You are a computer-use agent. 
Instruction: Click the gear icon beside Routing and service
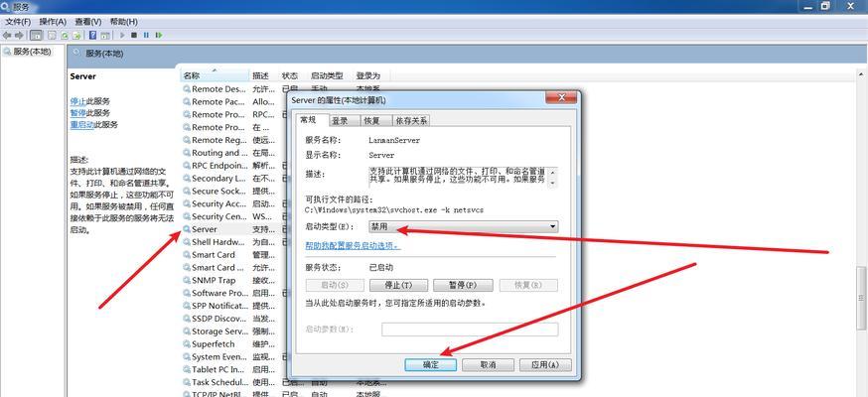187,153
